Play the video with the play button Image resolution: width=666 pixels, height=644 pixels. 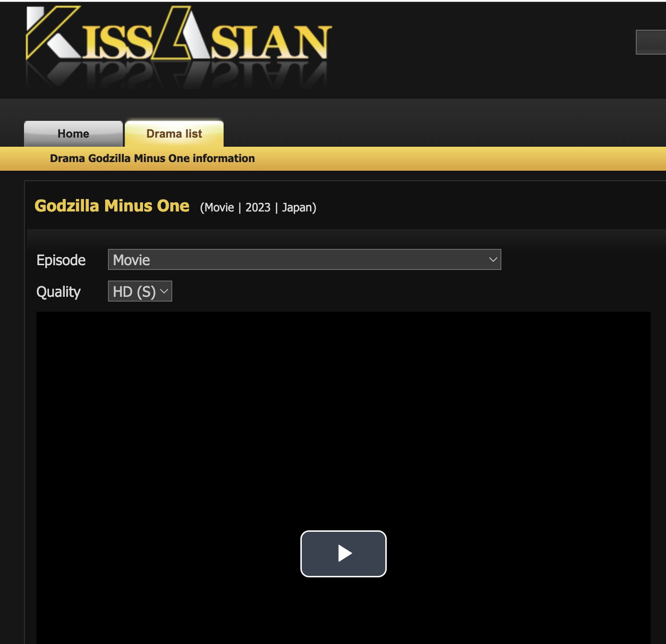(x=344, y=554)
